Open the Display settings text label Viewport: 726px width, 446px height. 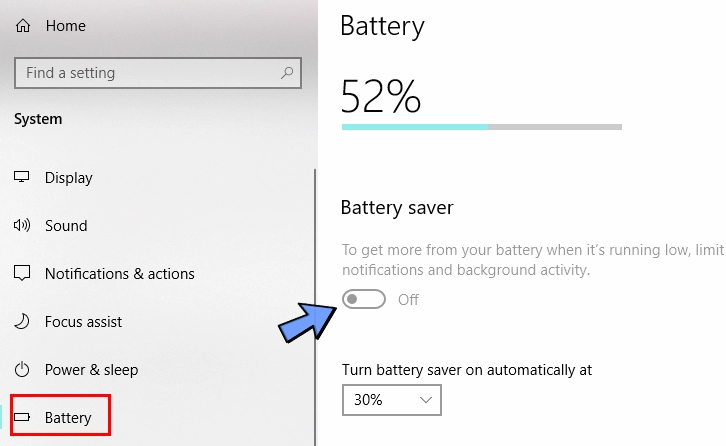click(x=69, y=178)
